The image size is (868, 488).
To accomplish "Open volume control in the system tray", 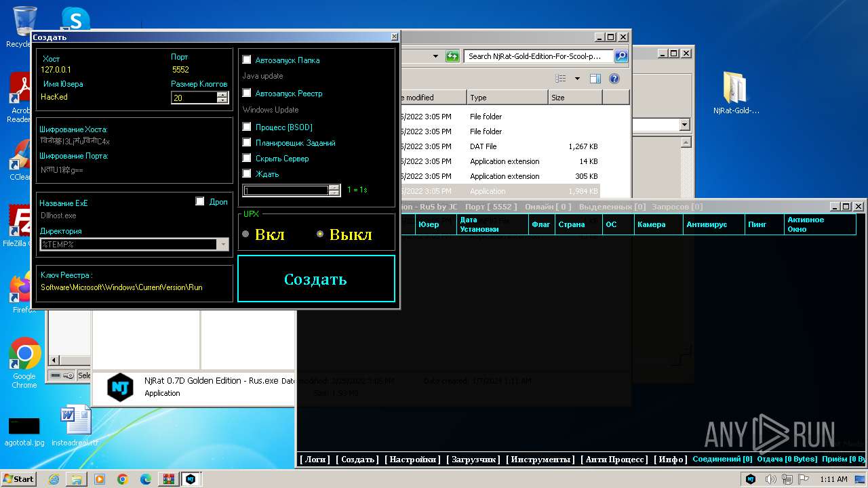I will click(x=771, y=479).
